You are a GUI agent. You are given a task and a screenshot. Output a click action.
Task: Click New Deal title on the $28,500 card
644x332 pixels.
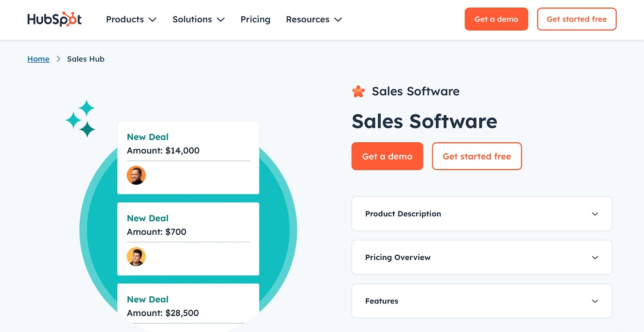148,299
